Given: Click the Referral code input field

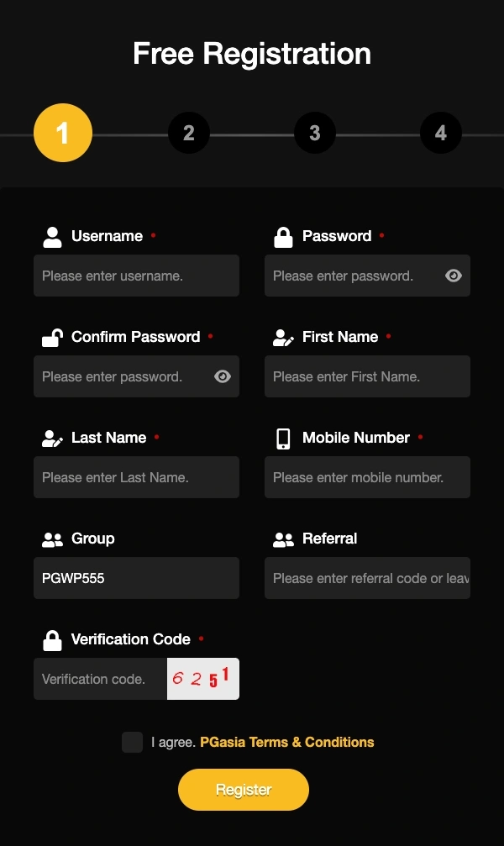Looking at the screenshot, I should [x=367, y=578].
